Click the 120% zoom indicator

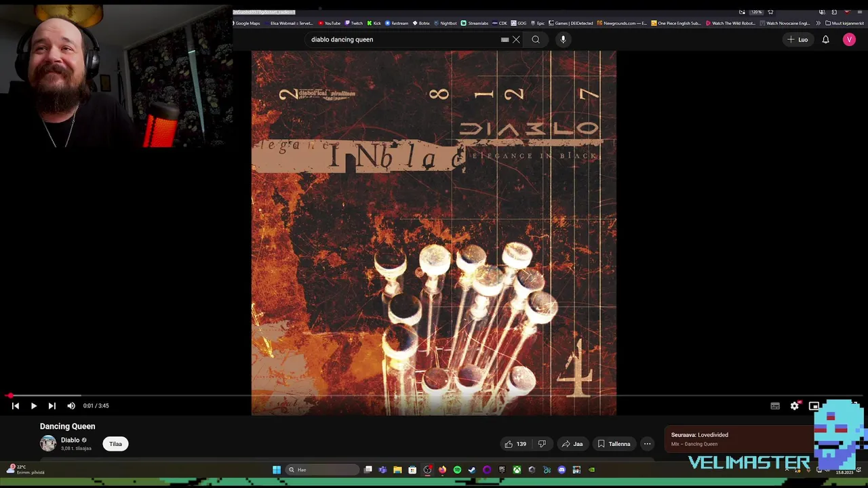pos(756,12)
